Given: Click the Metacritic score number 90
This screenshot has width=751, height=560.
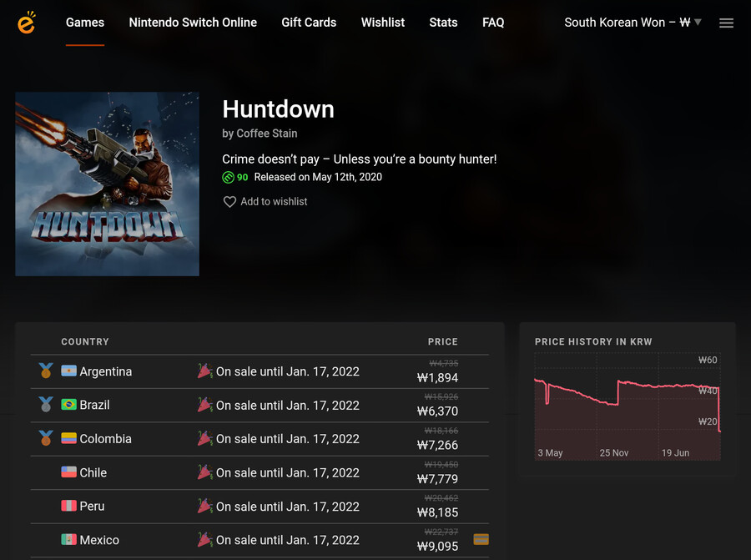Looking at the screenshot, I should coord(242,177).
